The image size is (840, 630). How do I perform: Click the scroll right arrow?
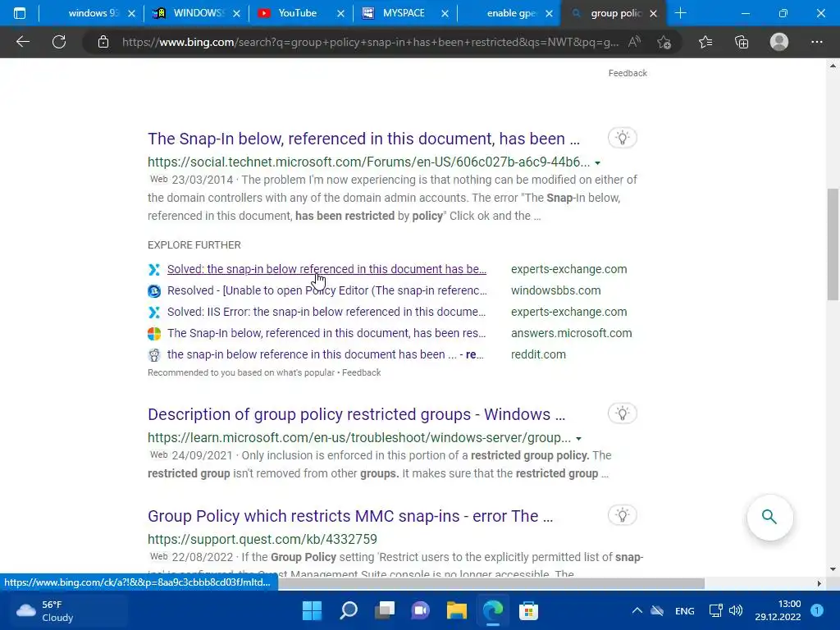819,583
